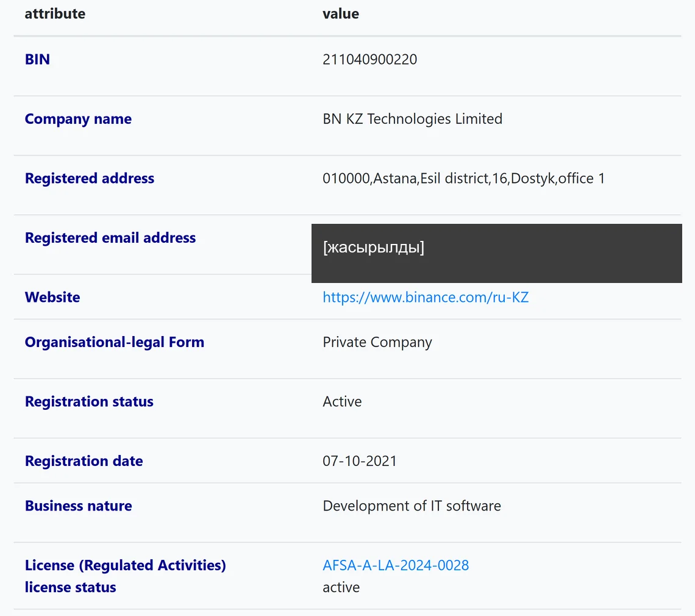Click the 'value' column header
Image resolution: width=695 pixels, height=616 pixels.
point(341,14)
